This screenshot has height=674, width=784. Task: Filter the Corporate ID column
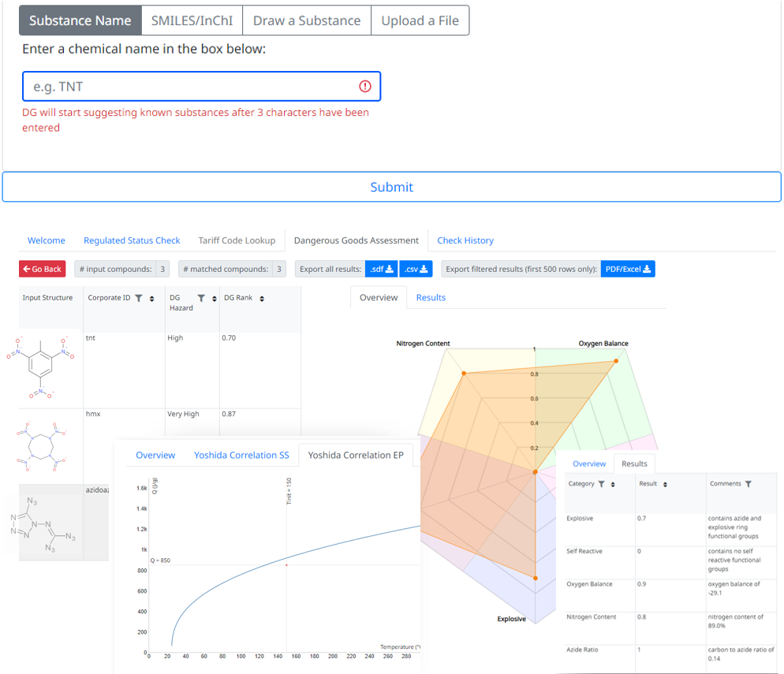tap(139, 298)
